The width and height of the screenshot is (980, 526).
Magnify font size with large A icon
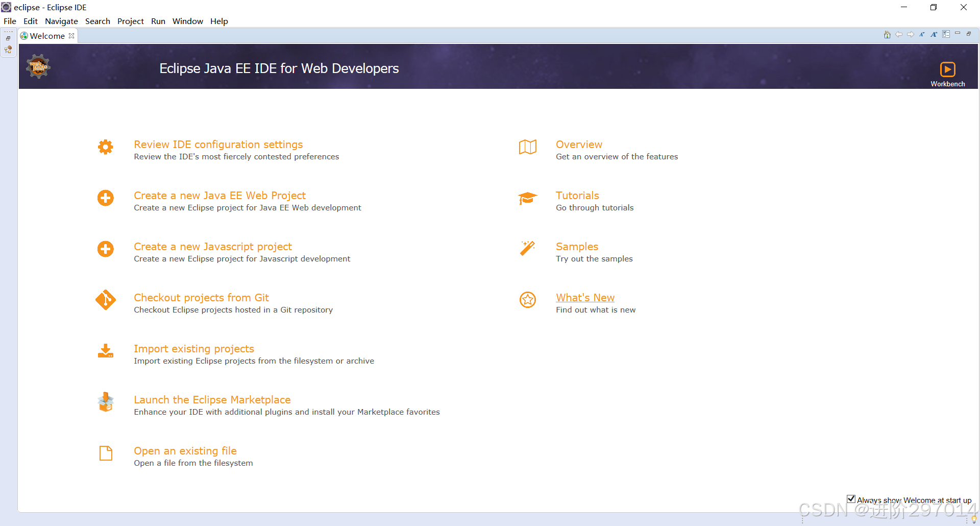pos(934,35)
